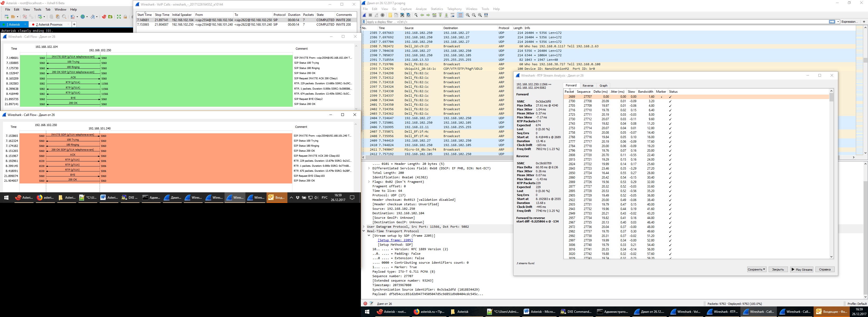Click the capture options gear icon
Image resolution: width=868 pixels, height=317 pixels.
[382, 15]
